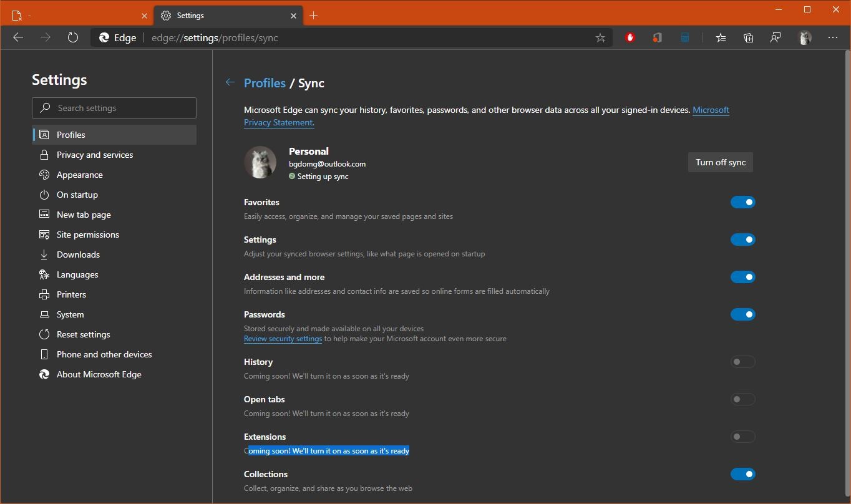Click the Personal profile picture
Screen dimensions: 851x504
pyautogui.click(x=260, y=162)
